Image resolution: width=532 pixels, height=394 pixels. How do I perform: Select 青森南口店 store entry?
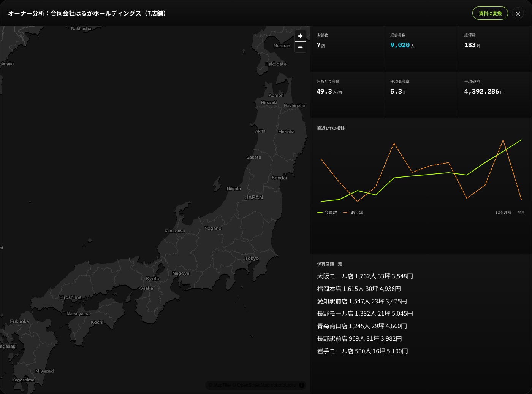[x=362, y=326]
